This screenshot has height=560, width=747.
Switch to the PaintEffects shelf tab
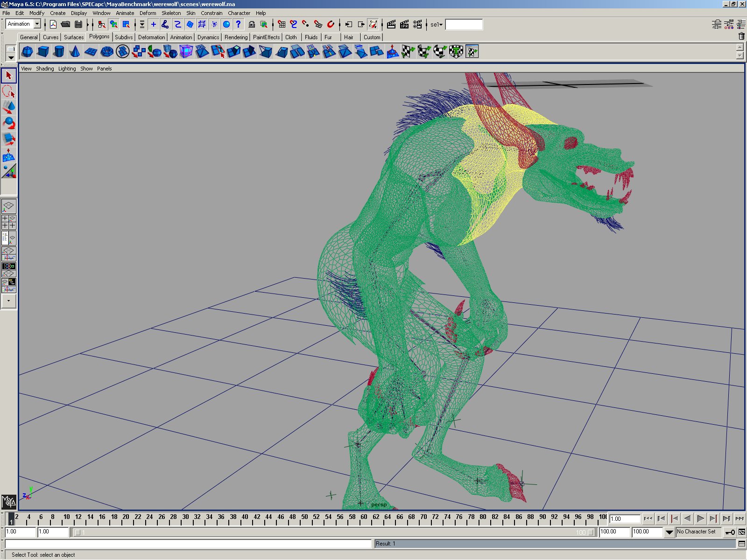(x=266, y=37)
